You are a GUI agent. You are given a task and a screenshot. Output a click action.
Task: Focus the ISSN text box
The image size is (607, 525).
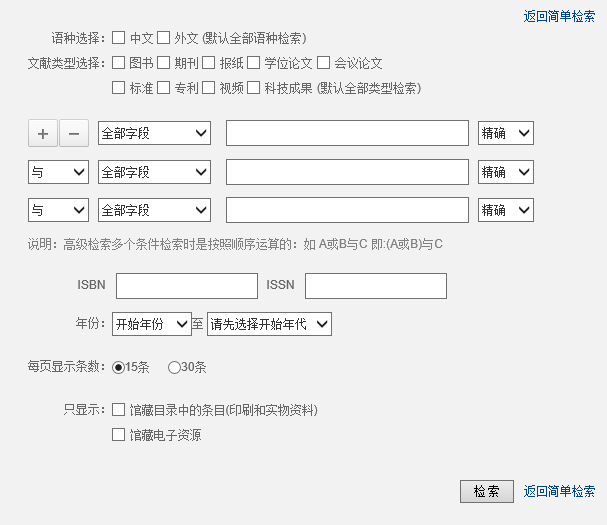[x=375, y=286]
